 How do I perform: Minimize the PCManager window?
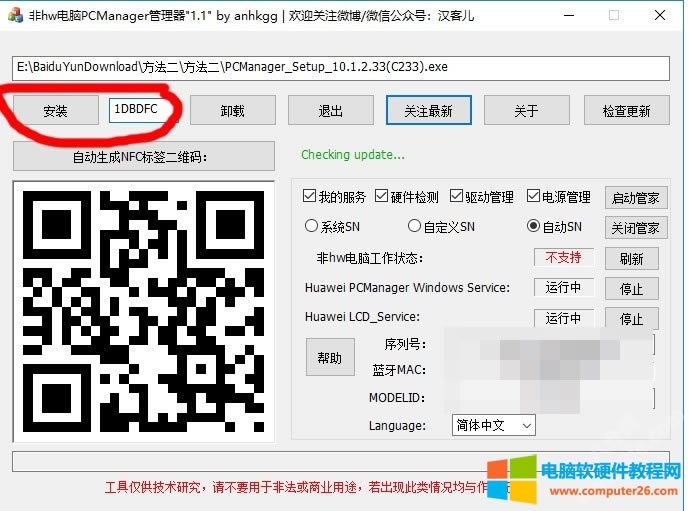pyautogui.click(x=569, y=15)
